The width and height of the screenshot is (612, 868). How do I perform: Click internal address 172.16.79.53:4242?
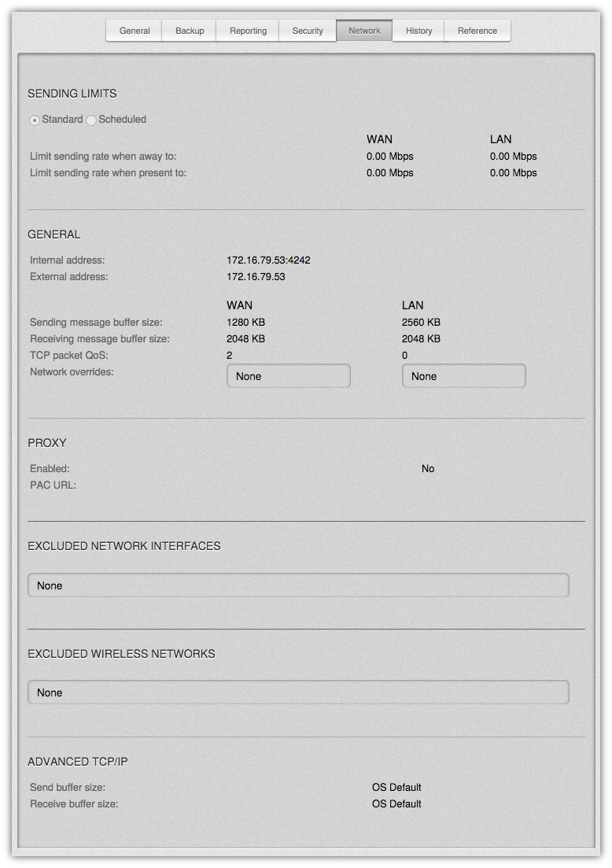[268, 260]
